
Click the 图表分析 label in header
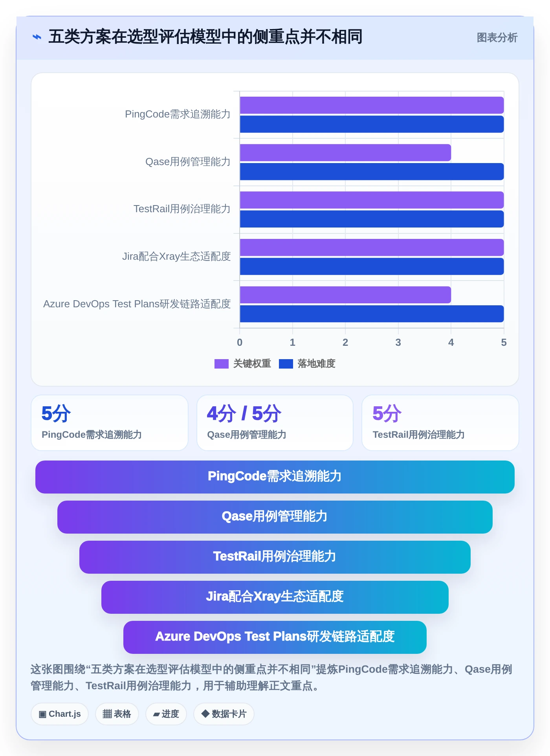(x=497, y=38)
